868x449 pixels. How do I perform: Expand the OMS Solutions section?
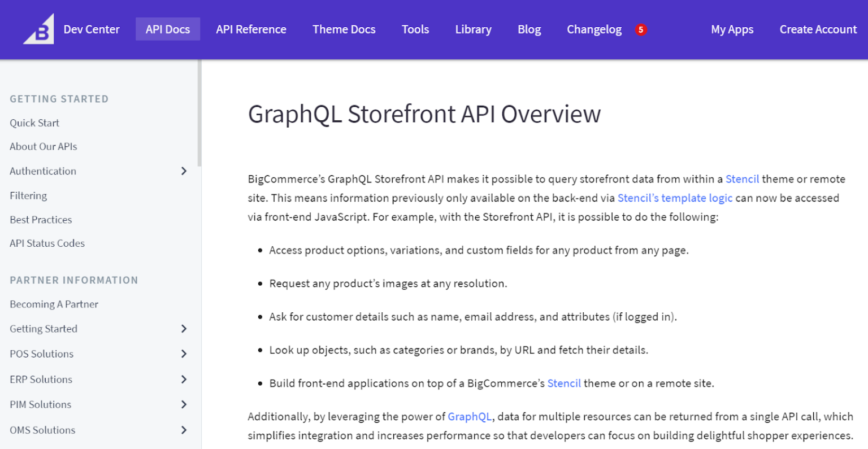click(184, 430)
